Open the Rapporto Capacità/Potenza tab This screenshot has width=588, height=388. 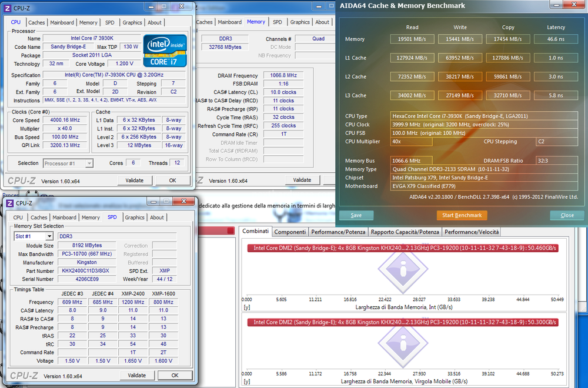[x=405, y=232]
